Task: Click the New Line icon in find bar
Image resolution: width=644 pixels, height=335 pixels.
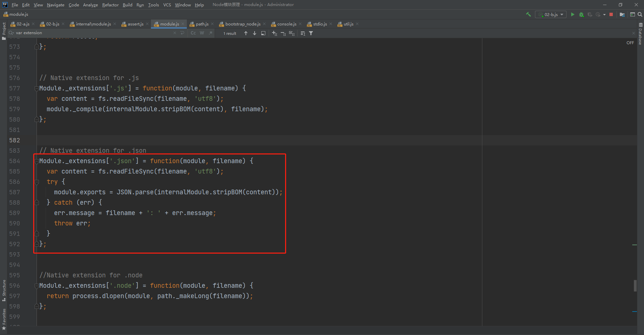Action: pos(182,33)
